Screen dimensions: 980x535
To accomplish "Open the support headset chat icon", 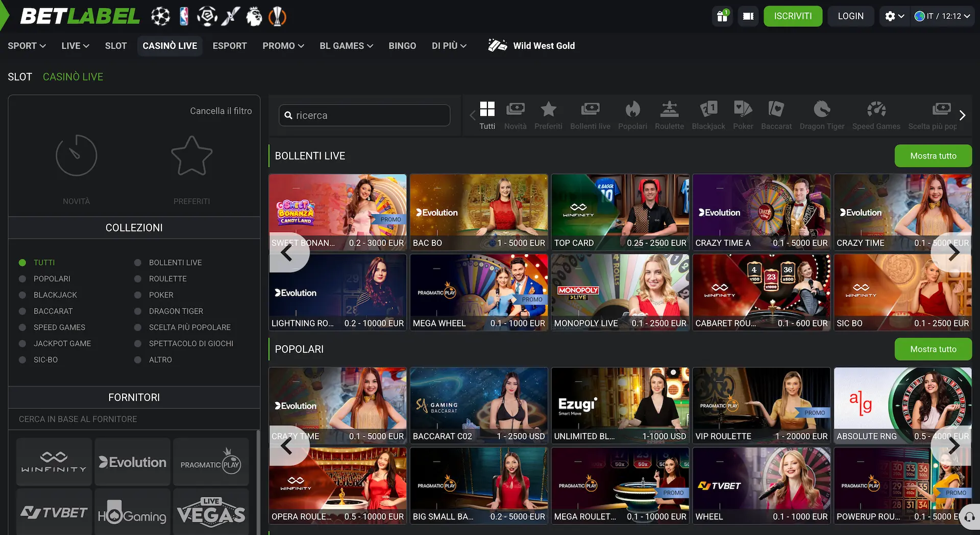I will point(969,518).
